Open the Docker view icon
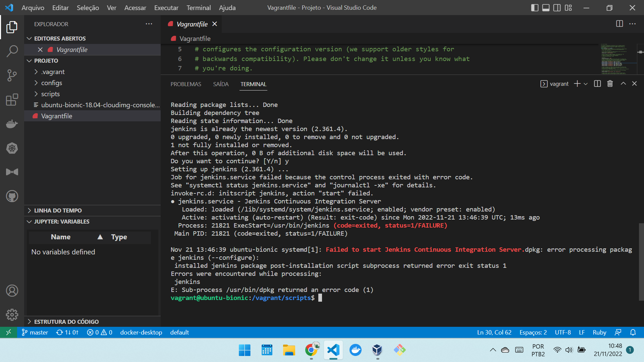Image resolution: width=644 pixels, height=362 pixels. 12,124
